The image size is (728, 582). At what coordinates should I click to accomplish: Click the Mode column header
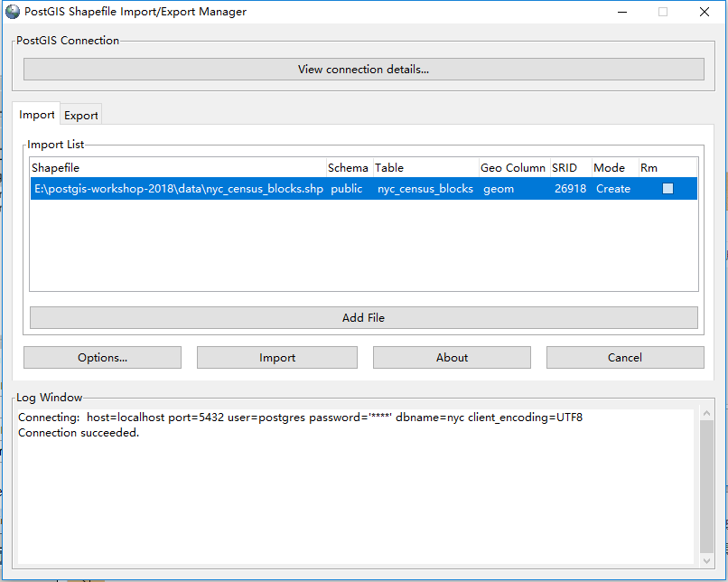615,168
